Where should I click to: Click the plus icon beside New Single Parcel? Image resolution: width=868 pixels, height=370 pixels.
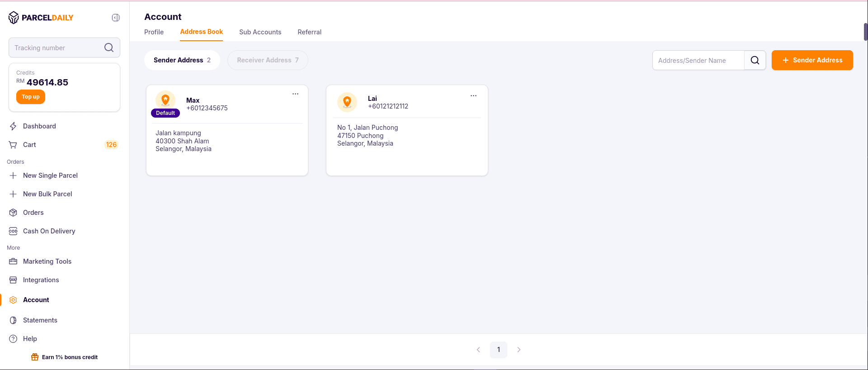tap(13, 176)
